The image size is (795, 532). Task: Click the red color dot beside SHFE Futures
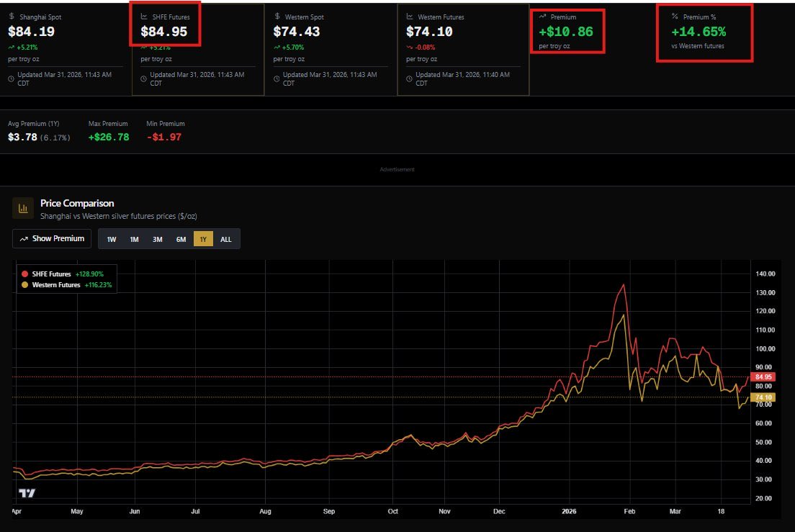click(x=24, y=274)
